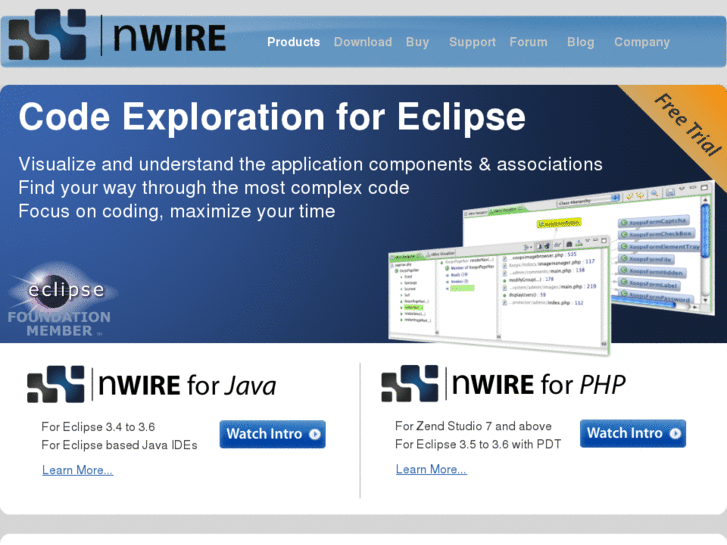Image resolution: width=727 pixels, height=545 pixels.
Task: Click 'Focus on coding, maximize your time' line
Action: 177,212
